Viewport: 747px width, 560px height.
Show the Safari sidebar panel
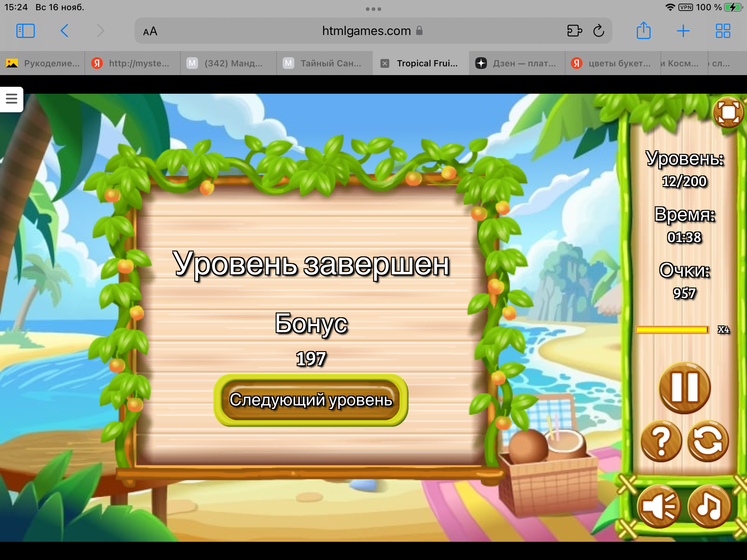26,31
